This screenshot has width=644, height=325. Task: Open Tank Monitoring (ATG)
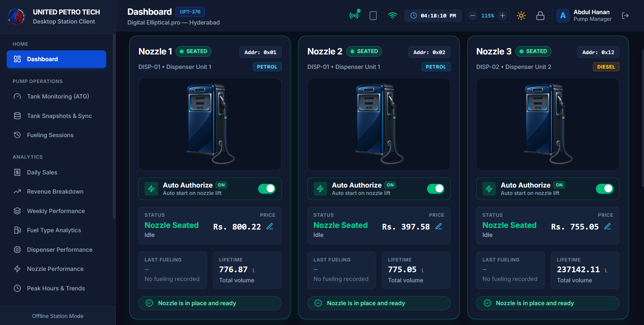point(56,96)
